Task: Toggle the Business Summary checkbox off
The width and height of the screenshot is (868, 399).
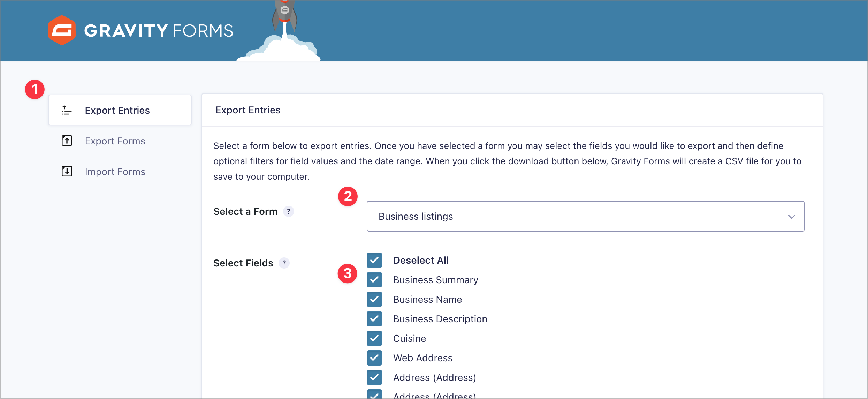Action: 374,280
